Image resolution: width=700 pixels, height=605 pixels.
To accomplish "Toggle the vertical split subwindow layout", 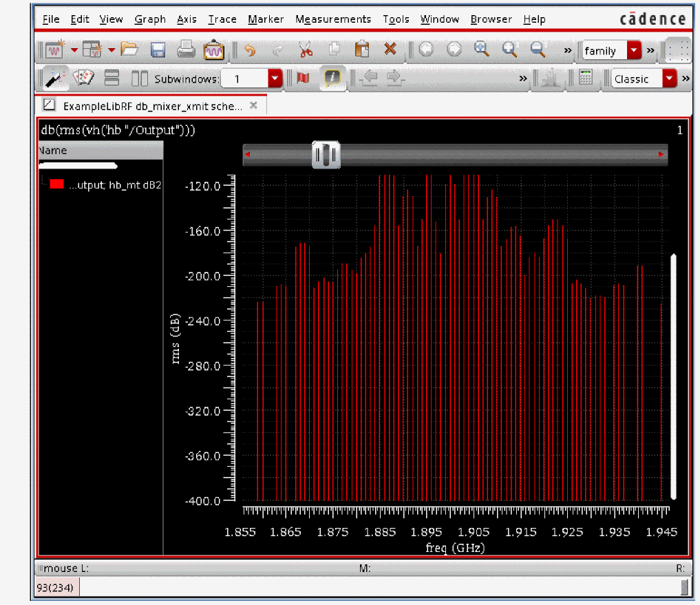I will pyautogui.click(x=140, y=78).
